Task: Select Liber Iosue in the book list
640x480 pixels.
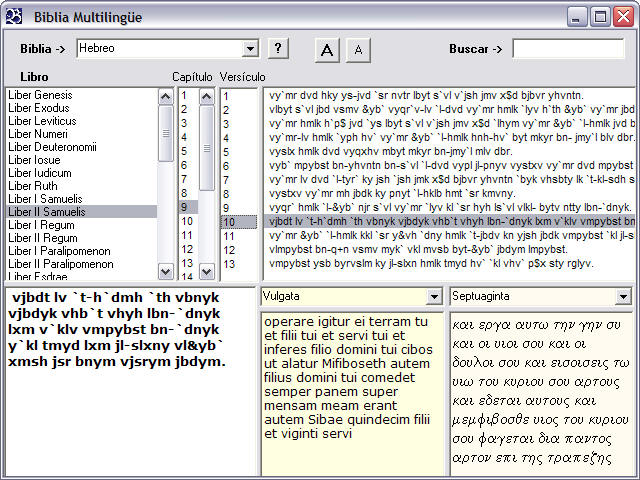Action: tap(82, 160)
